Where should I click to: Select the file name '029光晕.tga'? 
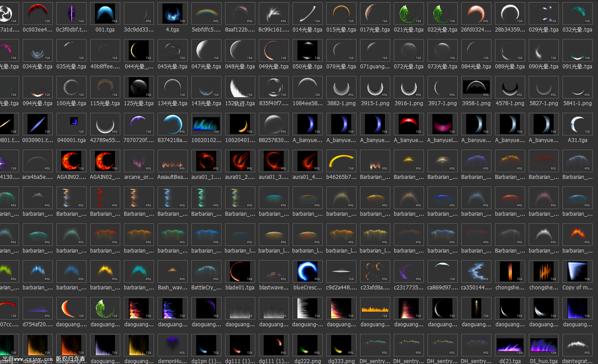544,30
